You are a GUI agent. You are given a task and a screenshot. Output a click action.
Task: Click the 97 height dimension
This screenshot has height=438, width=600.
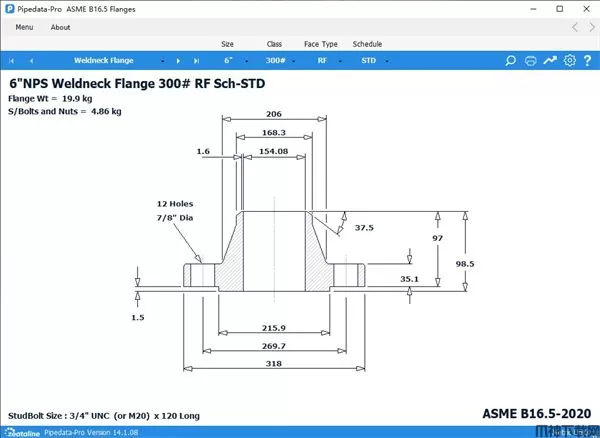[437, 238]
